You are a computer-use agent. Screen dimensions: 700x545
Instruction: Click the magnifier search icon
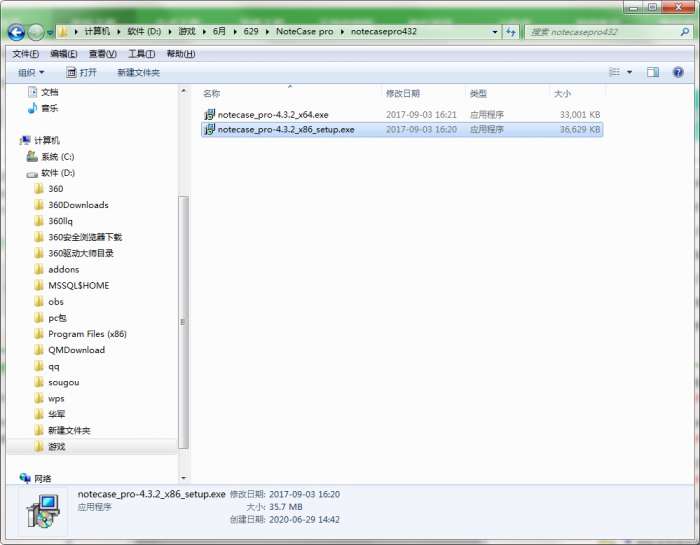(685, 32)
